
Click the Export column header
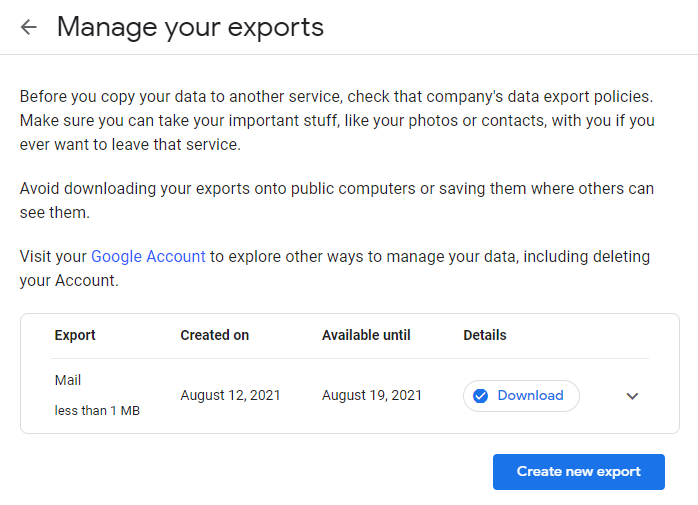pos(75,335)
